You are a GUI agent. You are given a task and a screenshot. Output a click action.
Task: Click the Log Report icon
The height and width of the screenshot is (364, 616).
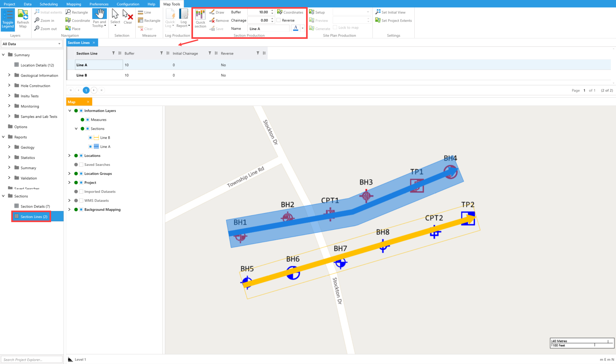[183, 19]
